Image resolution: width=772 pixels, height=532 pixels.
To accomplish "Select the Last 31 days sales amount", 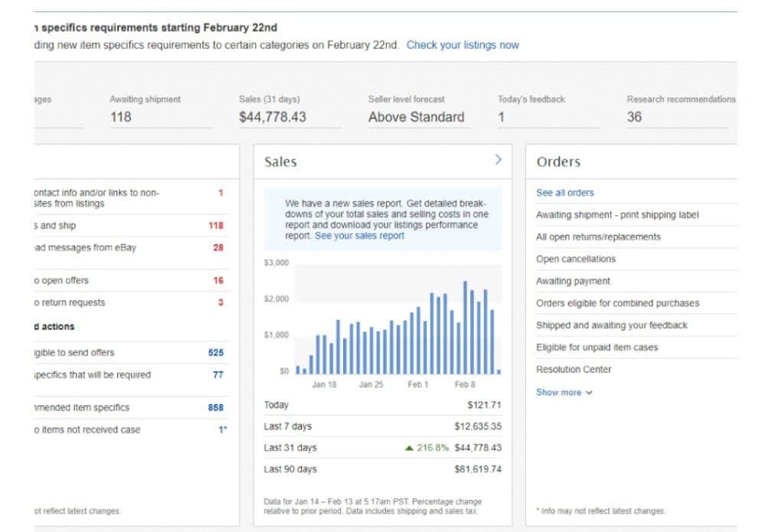I will [478, 448].
